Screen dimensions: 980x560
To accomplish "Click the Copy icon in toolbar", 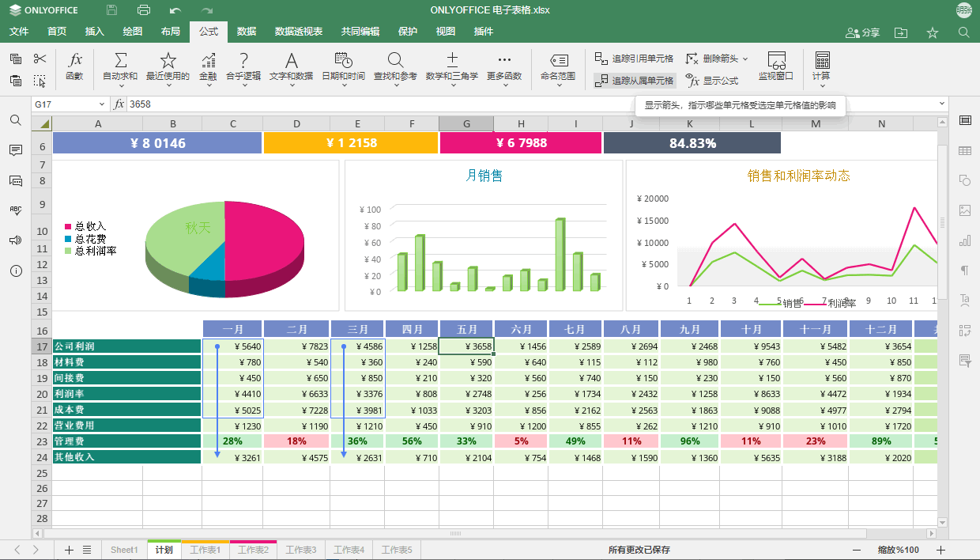I will coord(16,59).
